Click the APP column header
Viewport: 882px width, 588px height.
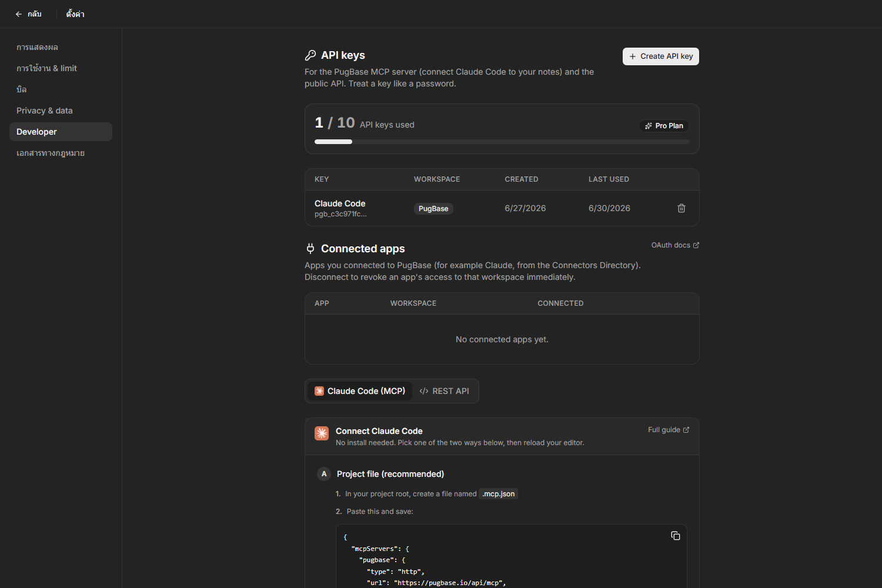pyautogui.click(x=322, y=303)
